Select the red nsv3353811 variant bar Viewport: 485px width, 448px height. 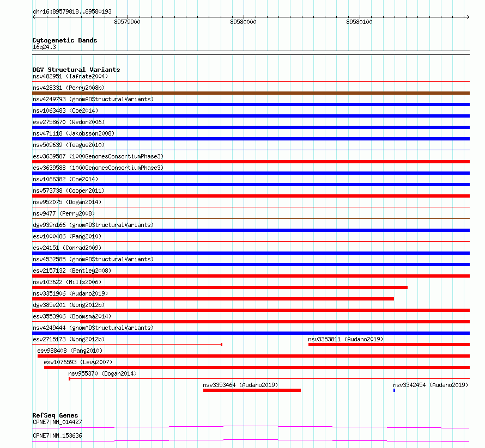(x=389, y=345)
